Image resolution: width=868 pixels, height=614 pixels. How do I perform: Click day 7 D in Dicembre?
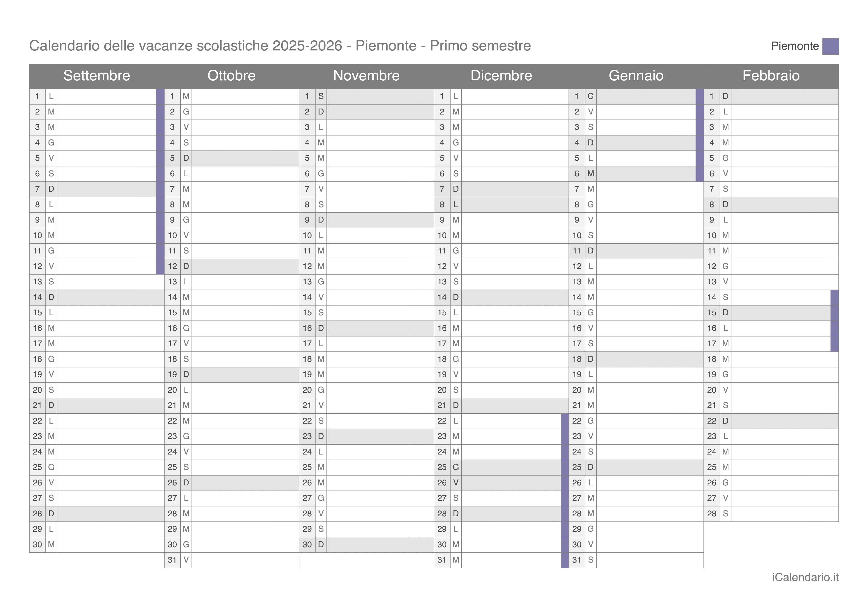[501, 189]
